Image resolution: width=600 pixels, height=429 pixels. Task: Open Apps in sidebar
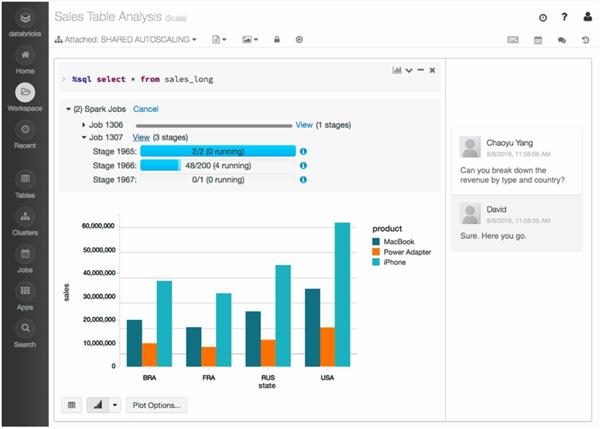pos(25,297)
